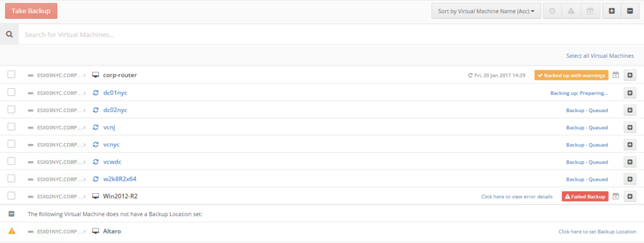Open calendar icon next to Failed Backup
The image size is (644, 243).
click(616, 196)
